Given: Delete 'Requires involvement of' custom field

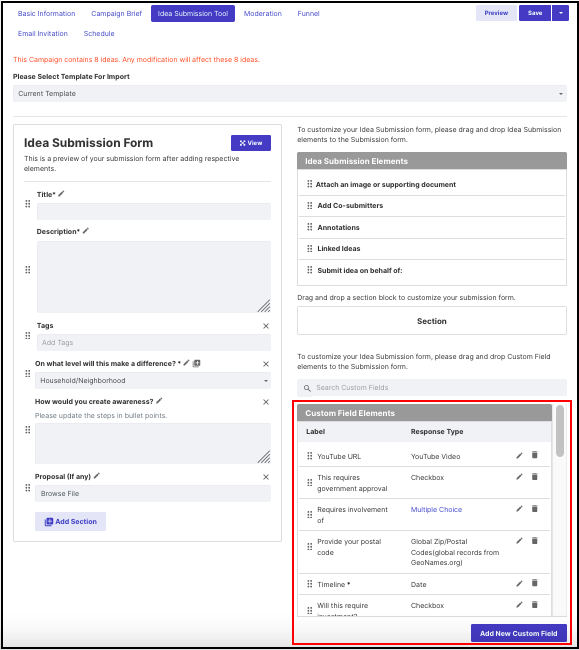Looking at the screenshot, I should pyautogui.click(x=535, y=508).
